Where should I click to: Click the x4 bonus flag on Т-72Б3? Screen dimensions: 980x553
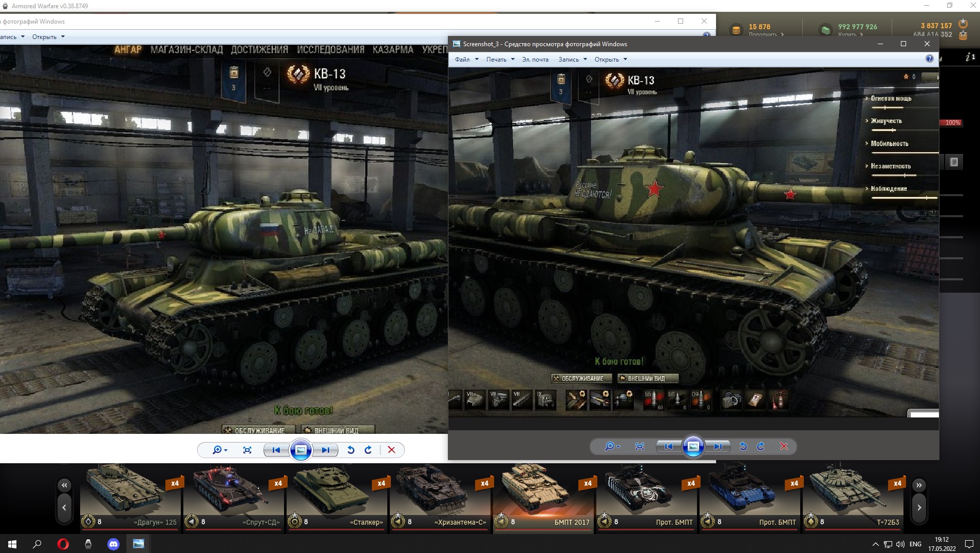[x=897, y=484]
